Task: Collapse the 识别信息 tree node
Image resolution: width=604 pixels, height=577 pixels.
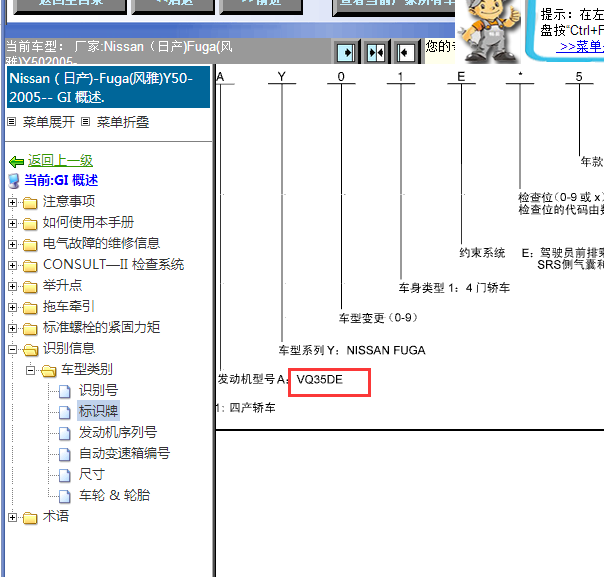Action: pos(12,349)
